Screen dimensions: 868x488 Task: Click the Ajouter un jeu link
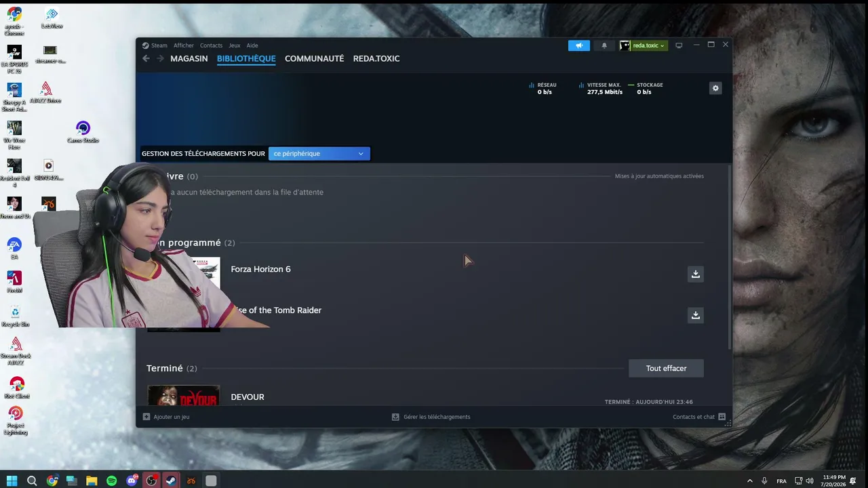click(171, 417)
